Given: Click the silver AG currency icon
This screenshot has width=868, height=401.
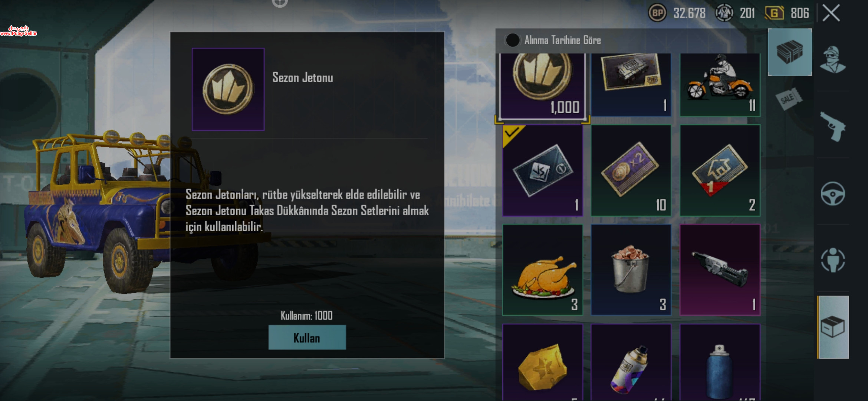Looking at the screenshot, I should click(x=724, y=13).
